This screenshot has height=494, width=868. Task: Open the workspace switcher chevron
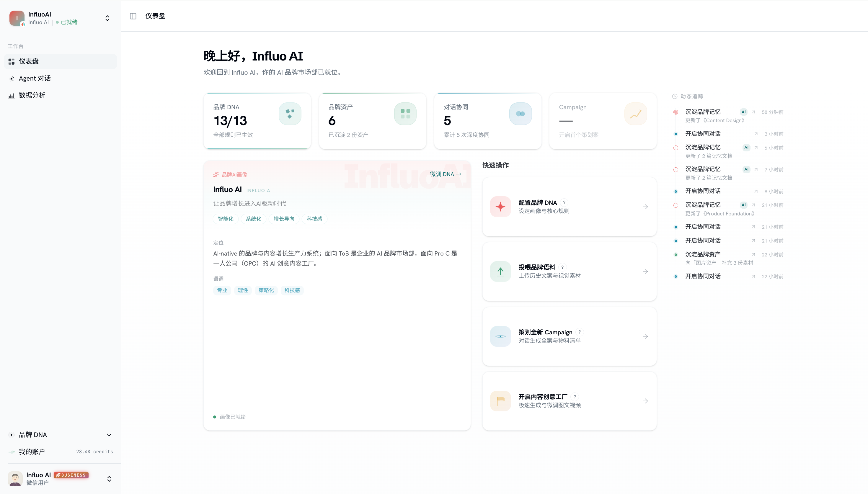pyautogui.click(x=107, y=18)
